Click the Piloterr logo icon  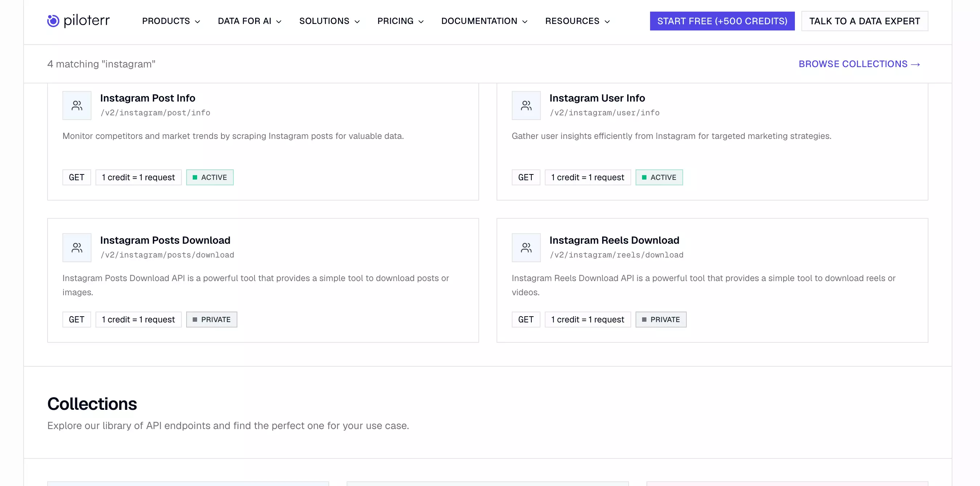(53, 21)
